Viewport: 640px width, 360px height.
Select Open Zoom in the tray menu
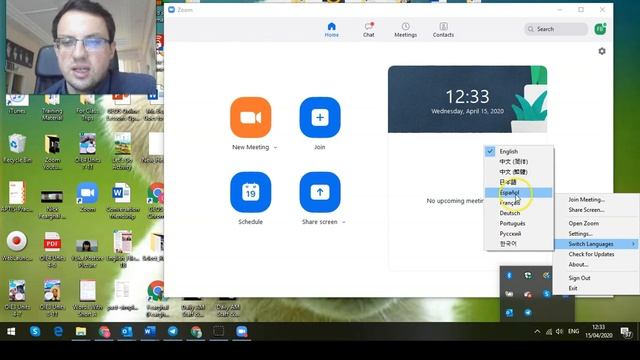coord(597,223)
